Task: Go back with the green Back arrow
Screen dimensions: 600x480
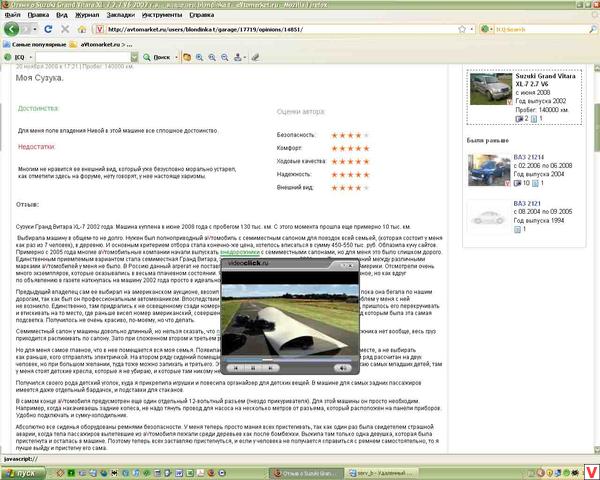Action: pos(11,29)
